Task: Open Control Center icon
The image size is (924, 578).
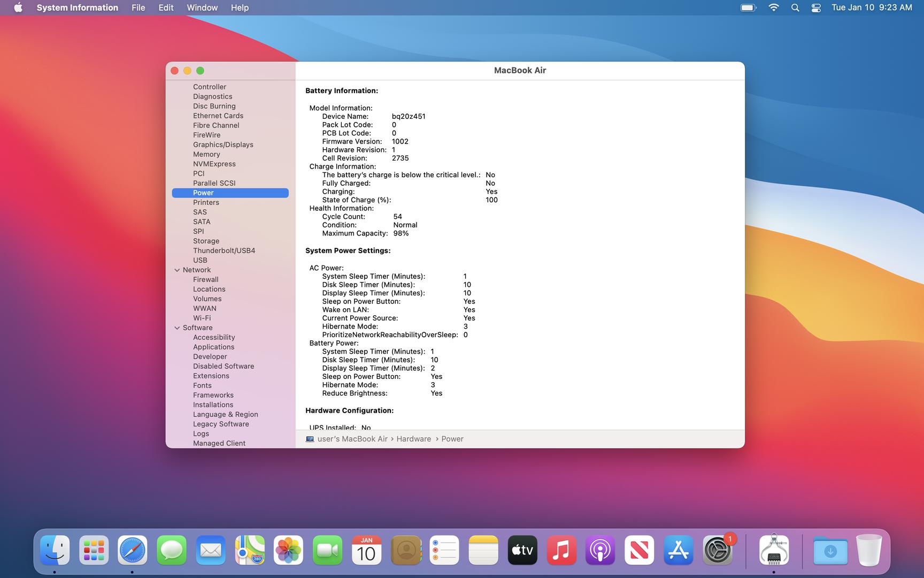Action: (816, 7)
